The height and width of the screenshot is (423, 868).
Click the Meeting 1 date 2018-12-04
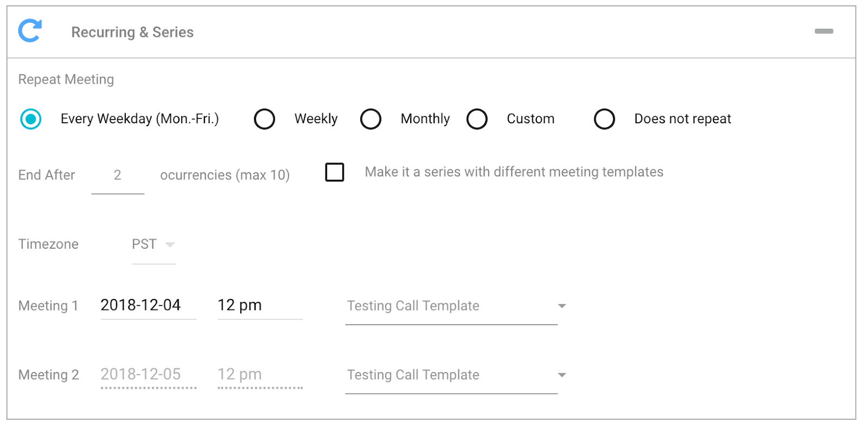click(x=141, y=305)
